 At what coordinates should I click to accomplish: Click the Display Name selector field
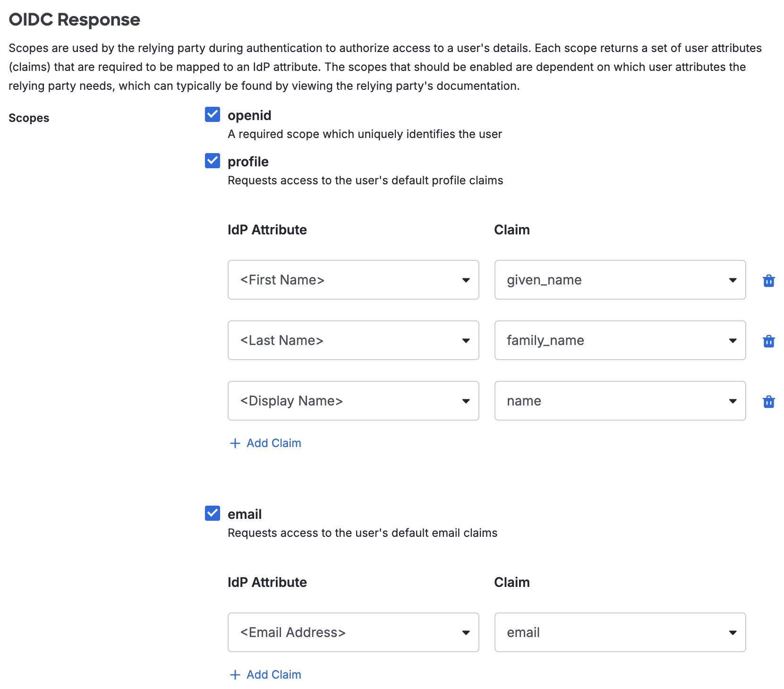coord(353,401)
